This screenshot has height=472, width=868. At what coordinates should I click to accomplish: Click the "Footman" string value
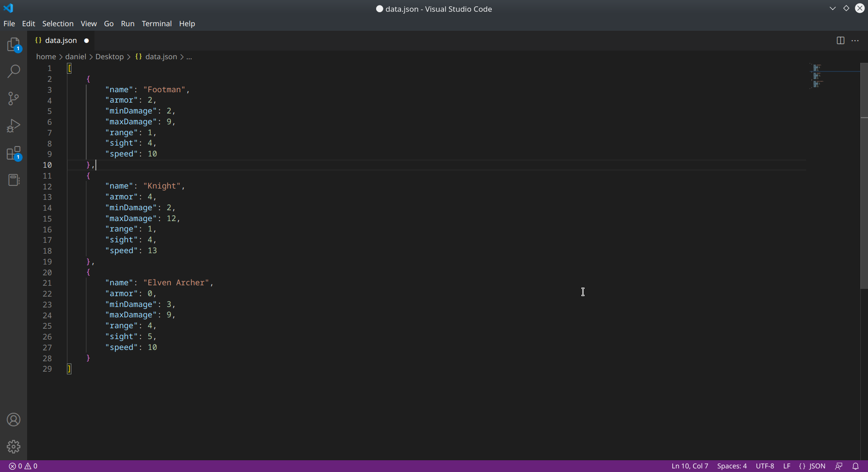click(x=164, y=90)
